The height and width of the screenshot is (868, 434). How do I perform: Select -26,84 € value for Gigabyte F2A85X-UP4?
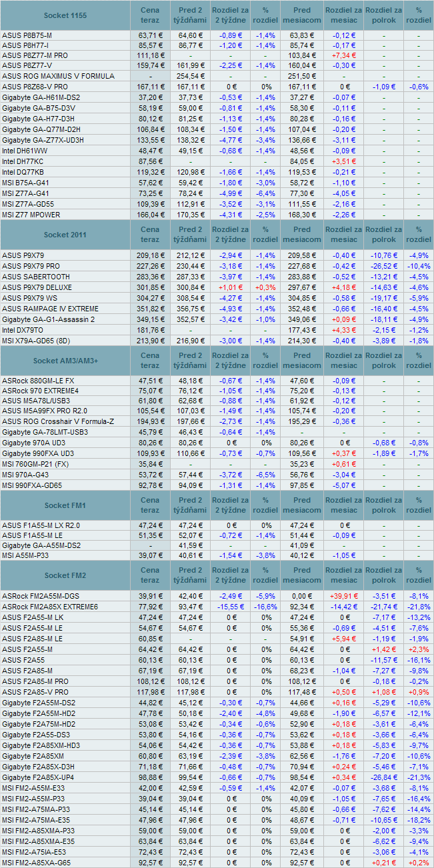click(x=383, y=777)
